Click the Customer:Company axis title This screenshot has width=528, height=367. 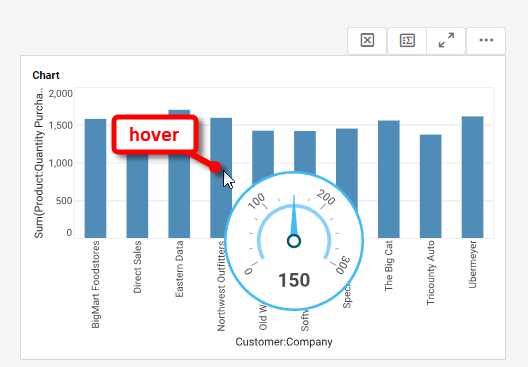[x=284, y=342]
